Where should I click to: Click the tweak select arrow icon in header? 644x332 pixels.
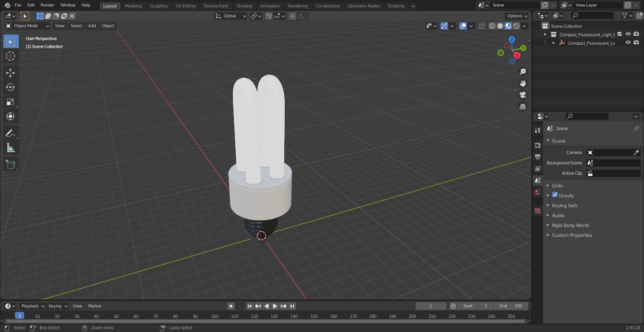tap(25, 16)
